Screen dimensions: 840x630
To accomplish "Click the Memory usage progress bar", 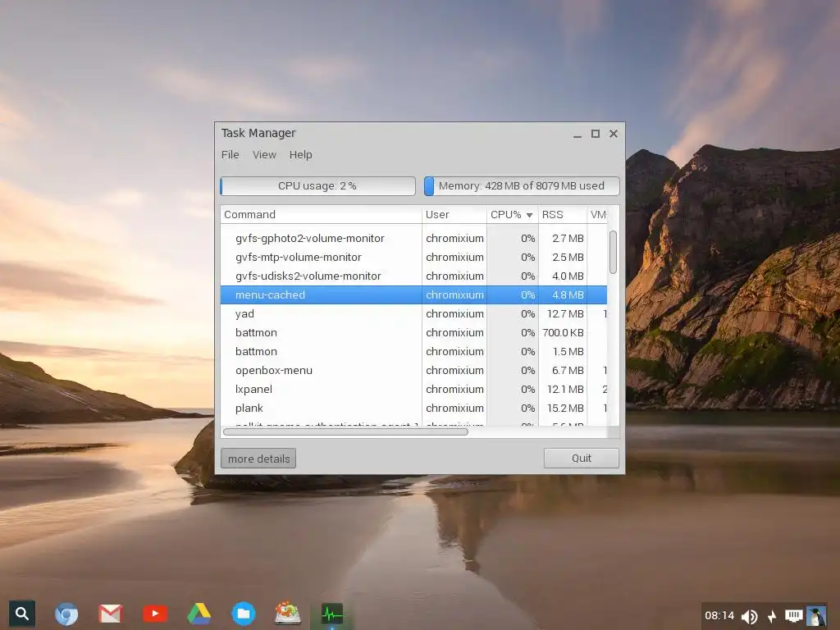I will [x=522, y=186].
